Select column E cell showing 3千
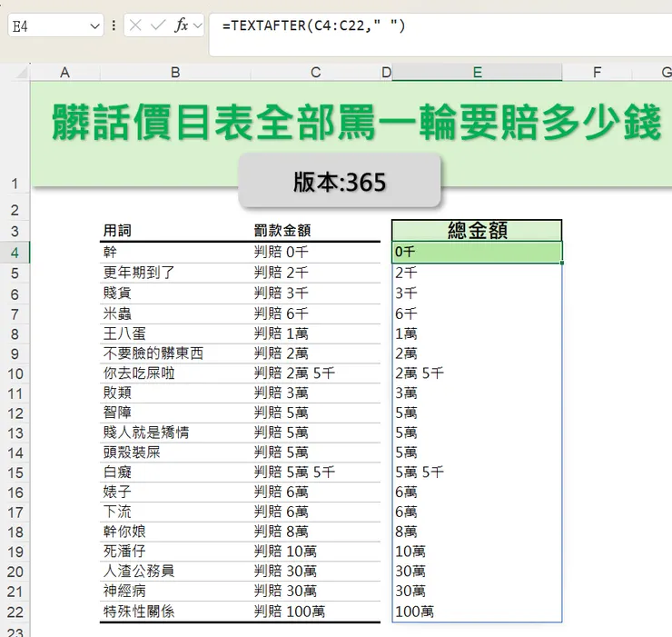The height and width of the screenshot is (637, 672). (x=477, y=294)
